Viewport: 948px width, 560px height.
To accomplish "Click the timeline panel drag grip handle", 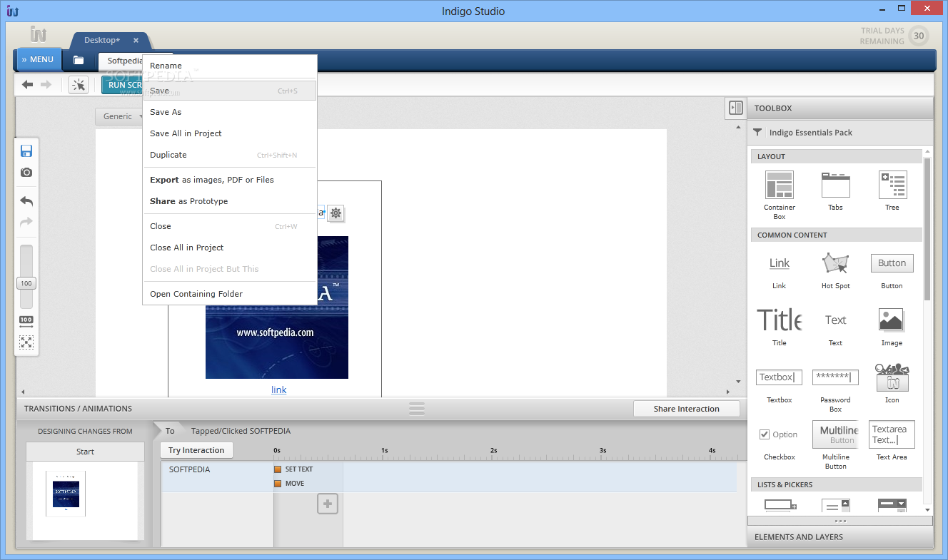I will click(x=417, y=409).
